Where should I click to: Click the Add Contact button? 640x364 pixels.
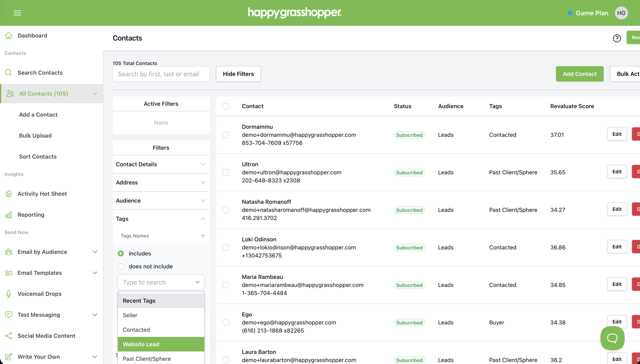point(579,74)
